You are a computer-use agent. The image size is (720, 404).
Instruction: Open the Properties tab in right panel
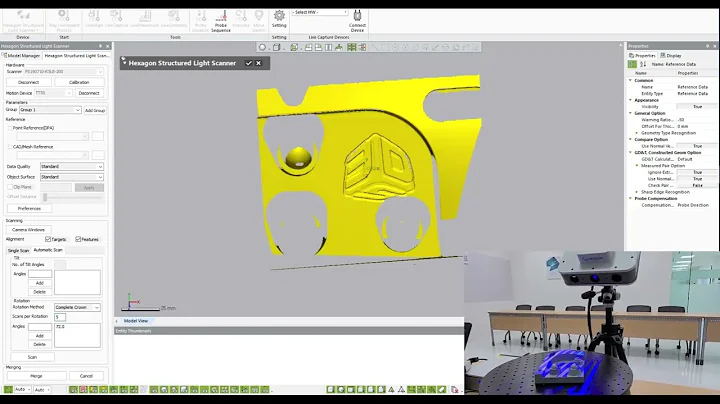point(642,56)
